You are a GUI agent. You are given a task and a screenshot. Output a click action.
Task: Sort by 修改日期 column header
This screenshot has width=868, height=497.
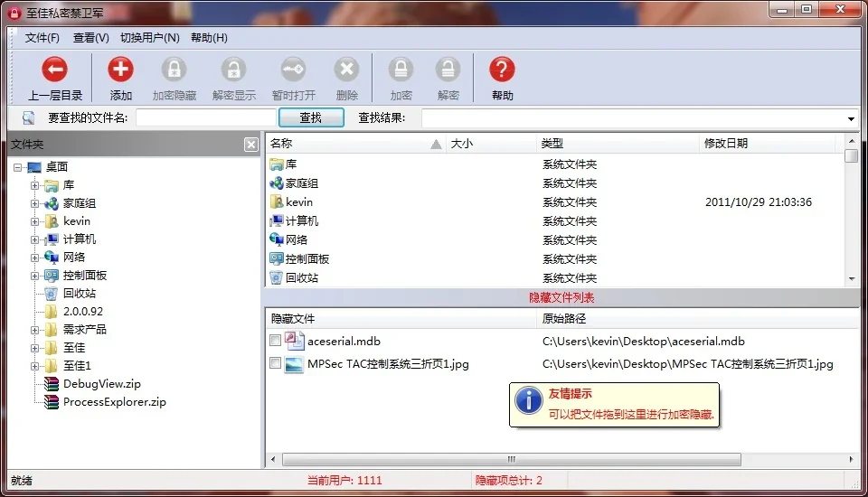click(768, 144)
